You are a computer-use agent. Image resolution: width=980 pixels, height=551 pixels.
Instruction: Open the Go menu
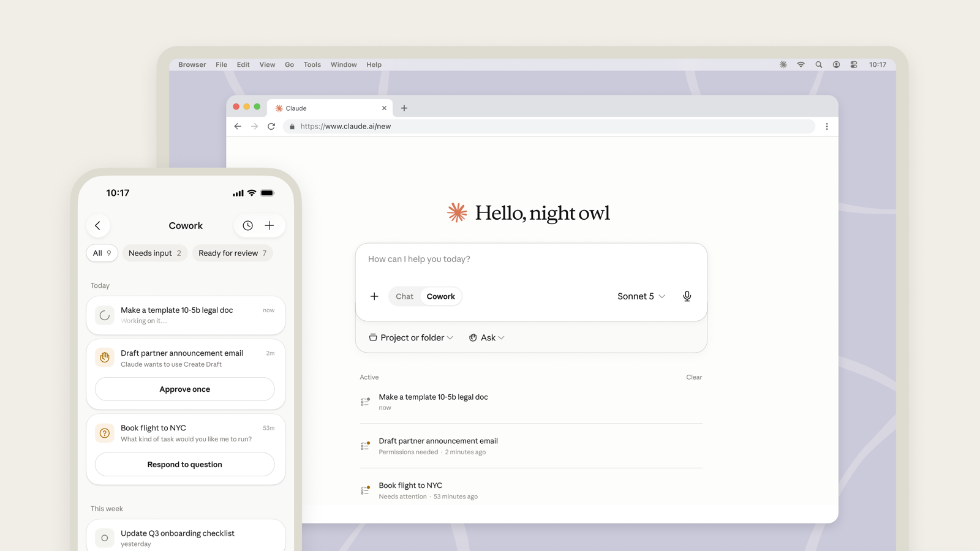click(x=289, y=64)
